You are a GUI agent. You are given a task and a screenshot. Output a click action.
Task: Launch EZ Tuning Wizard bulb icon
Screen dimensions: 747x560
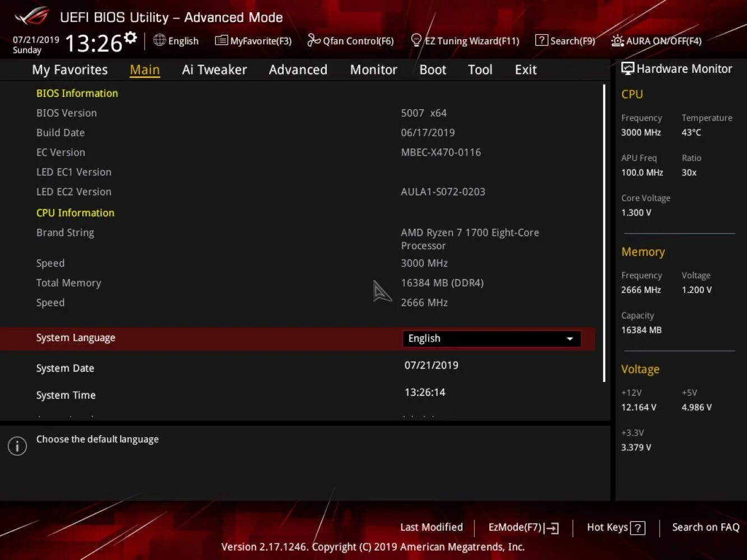tap(416, 40)
